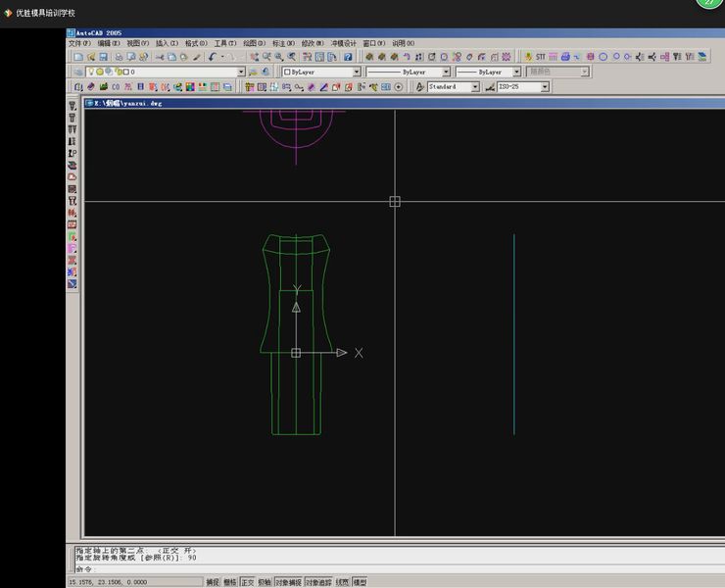Click the 'P' icon in left vertical toolbar
The width and height of the screenshot is (725, 588).
tap(72, 153)
